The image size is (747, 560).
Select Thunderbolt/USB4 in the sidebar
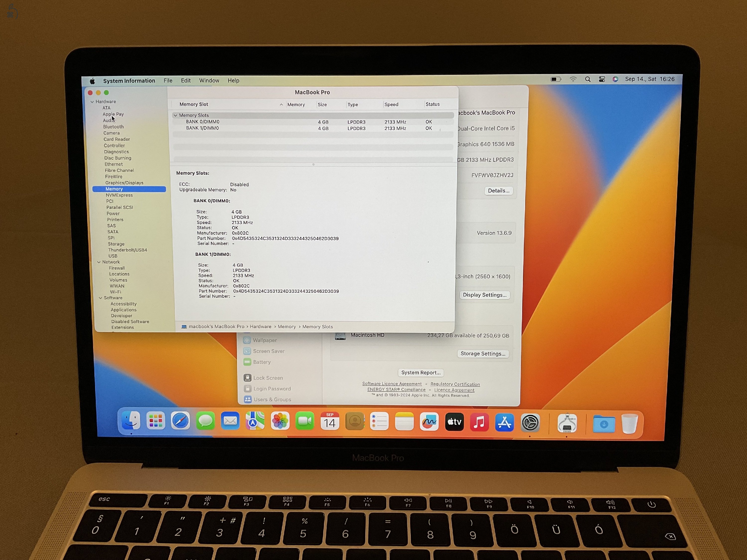tap(128, 250)
